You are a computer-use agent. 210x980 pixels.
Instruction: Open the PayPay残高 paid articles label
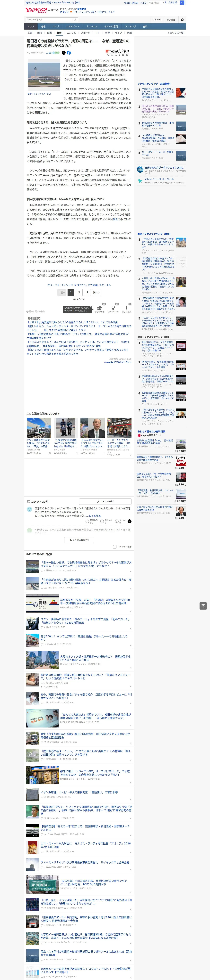coord(149,435)
